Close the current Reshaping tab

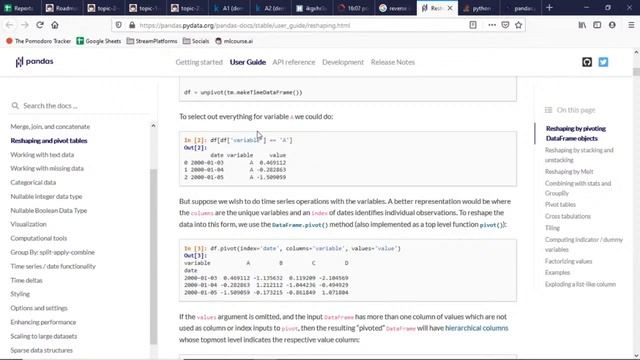tap(450, 8)
